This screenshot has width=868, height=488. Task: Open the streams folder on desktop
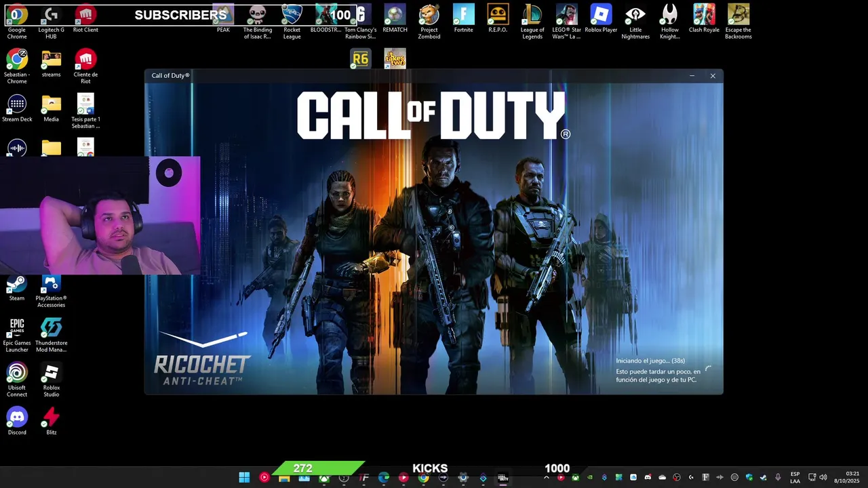coord(51,63)
